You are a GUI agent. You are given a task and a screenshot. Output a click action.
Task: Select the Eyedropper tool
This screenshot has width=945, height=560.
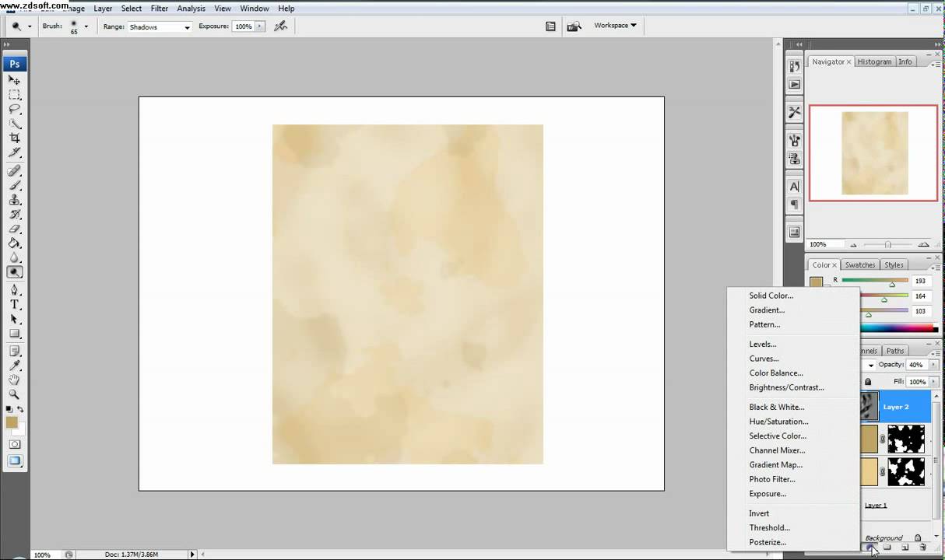tap(14, 366)
